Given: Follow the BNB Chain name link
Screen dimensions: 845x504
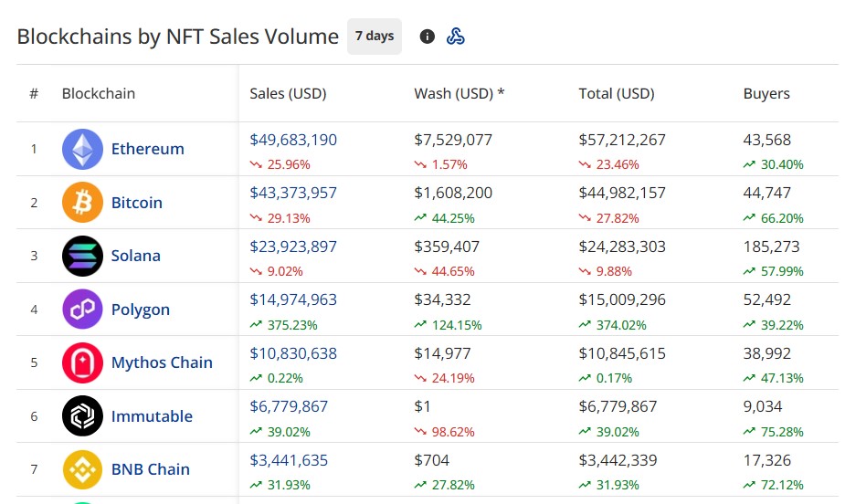Looking at the screenshot, I should pos(150,469).
